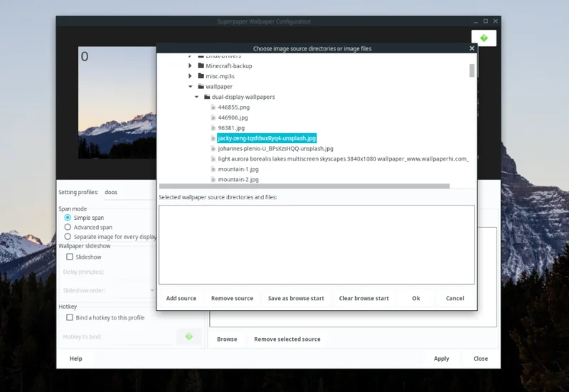Image resolution: width=569 pixels, height=392 pixels.
Task: Minimize the Superpaper Wallpaper Configuration window
Action: 476,21
